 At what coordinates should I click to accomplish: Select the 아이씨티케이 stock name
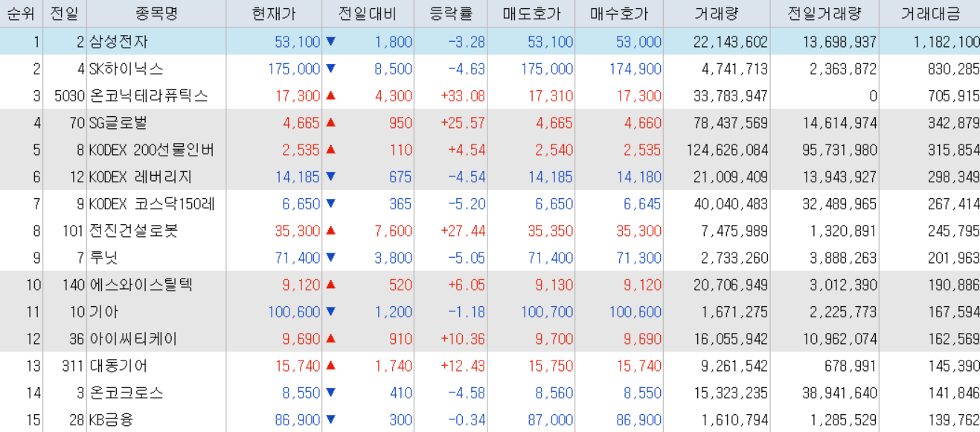point(133,339)
